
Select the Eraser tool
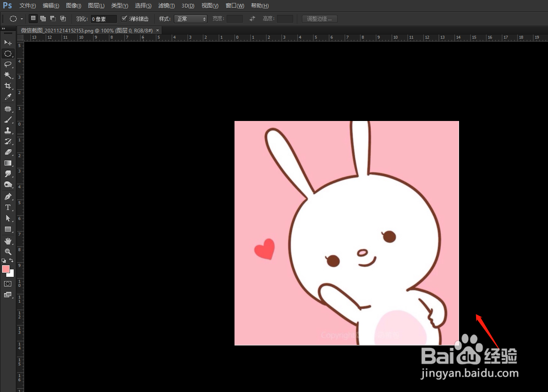pyautogui.click(x=8, y=152)
